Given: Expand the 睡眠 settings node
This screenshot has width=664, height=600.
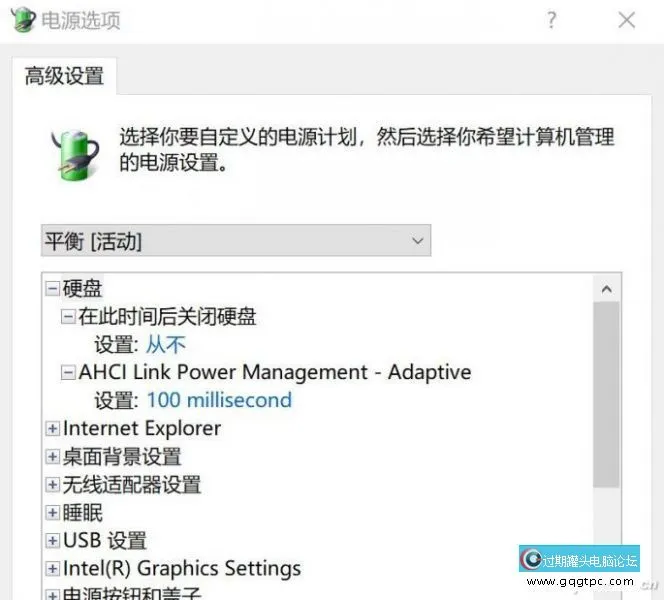Looking at the screenshot, I should pos(53,512).
